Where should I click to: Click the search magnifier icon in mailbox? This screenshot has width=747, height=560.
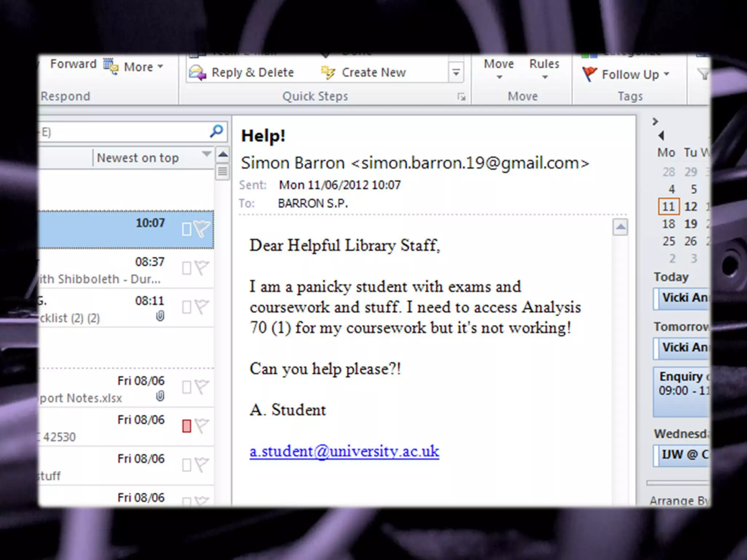tap(216, 131)
